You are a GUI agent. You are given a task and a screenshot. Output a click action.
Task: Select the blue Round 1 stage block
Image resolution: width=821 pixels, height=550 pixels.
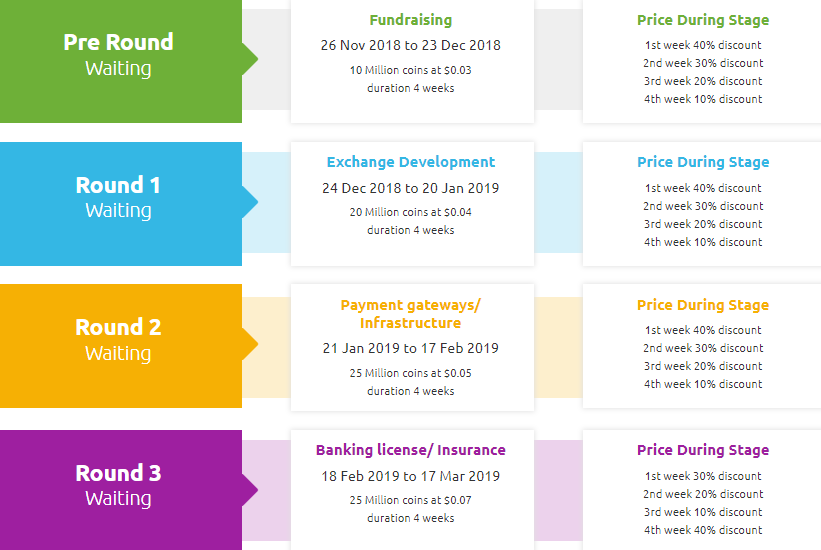click(120, 198)
